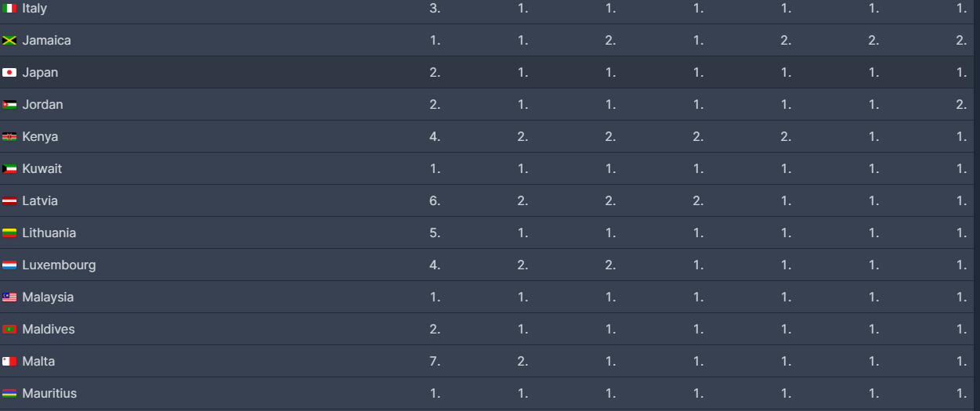This screenshot has width=980, height=411.
Task: Click the Mauritius flag icon
Action: [x=9, y=394]
